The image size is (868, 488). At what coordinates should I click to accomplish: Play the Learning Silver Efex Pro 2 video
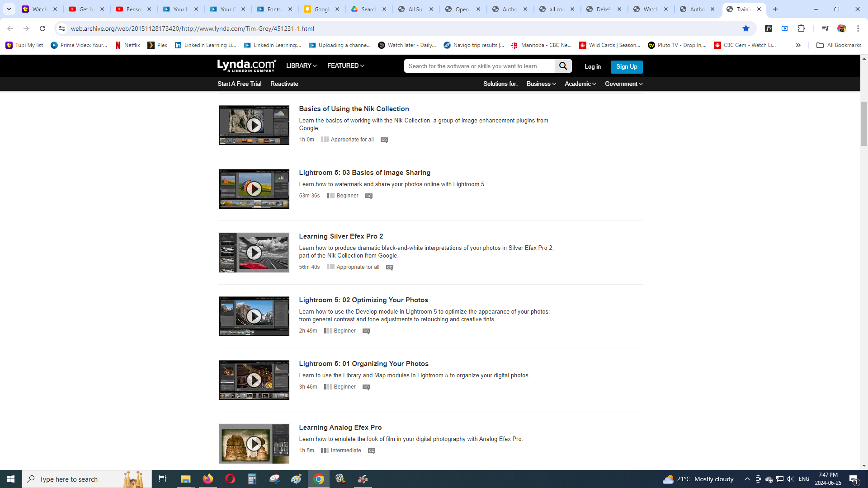[x=254, y=253]
